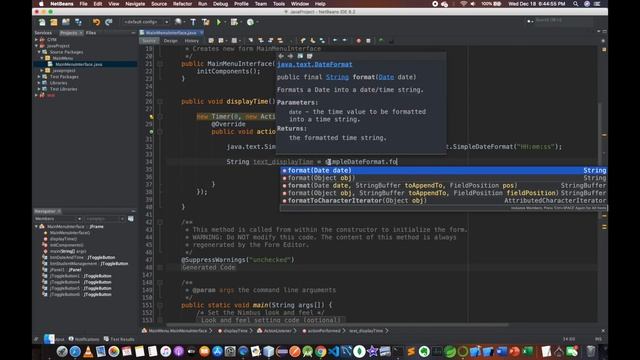Click the Clean and Build icon
The width and height of the screenshot is (640, 360).
click(206, 22)
